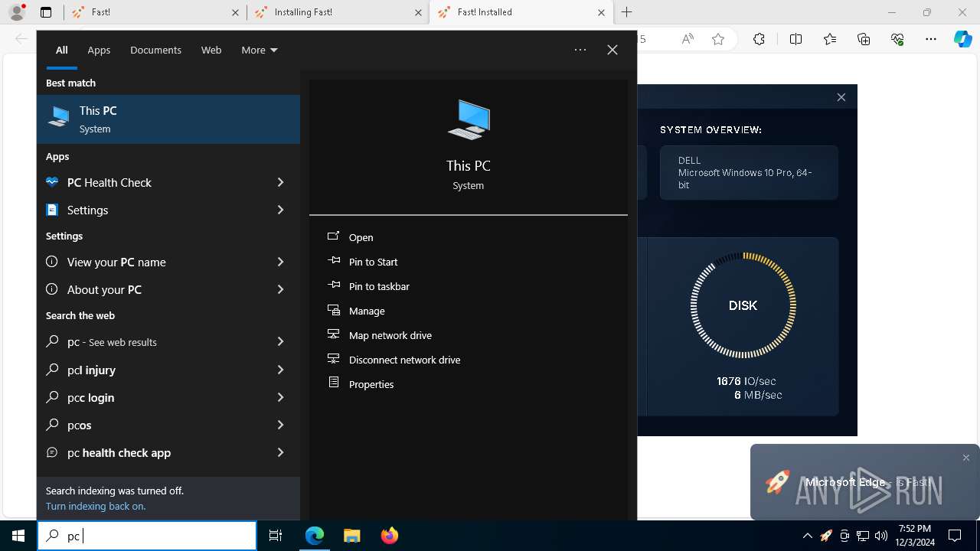980x551 pixels.
Task: Expand pcos suggestion arrow
Action: pos(280,425)
